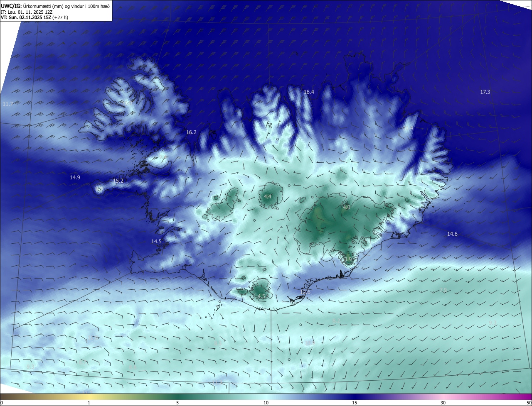The height and width of the screenshot is (406, 532).
Task: Click the '16.4' value off the north coast
Action: (309, 92)
